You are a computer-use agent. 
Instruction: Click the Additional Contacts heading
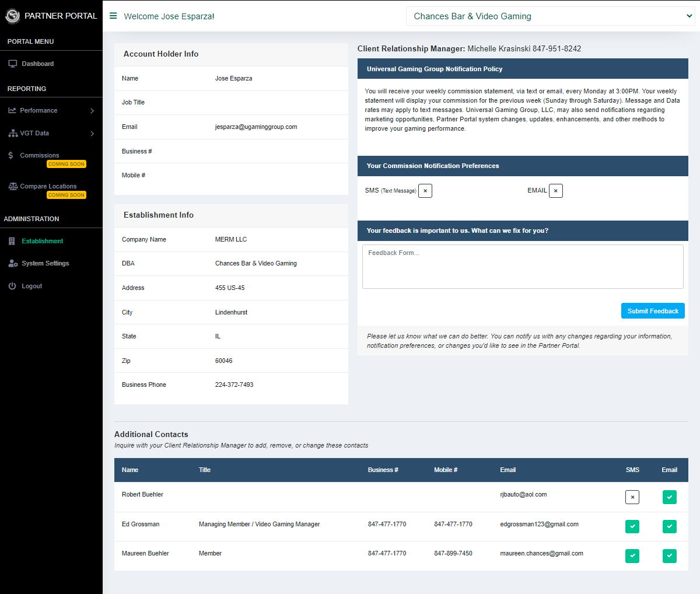pos(151,434)
